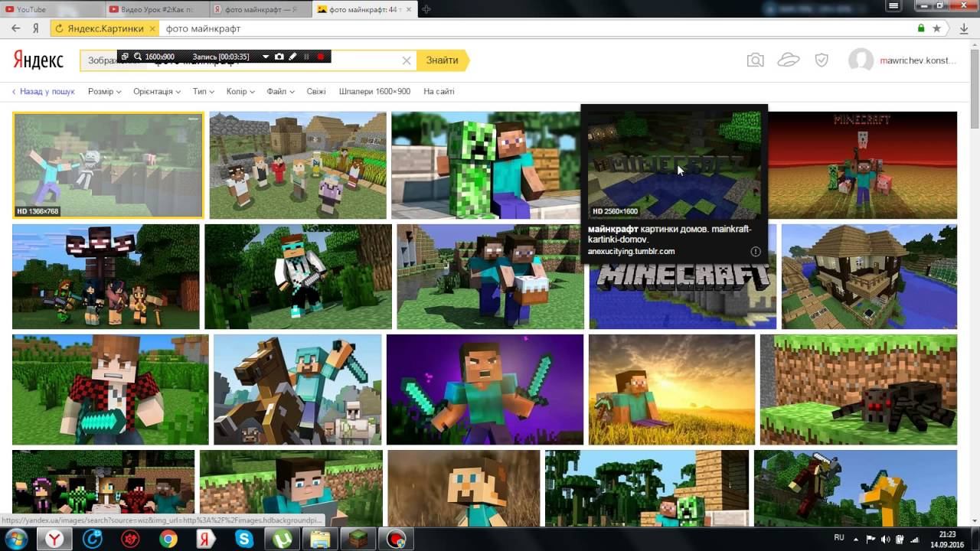Screen dimensions: 980x551
Task: Open the Wither with girls thumbnail
Action: coord(106,276)
